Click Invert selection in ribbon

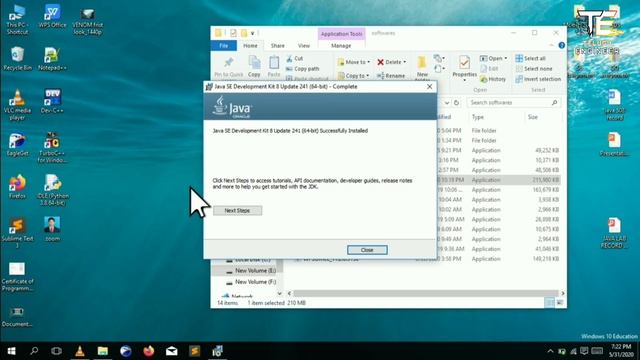point(538,79)
